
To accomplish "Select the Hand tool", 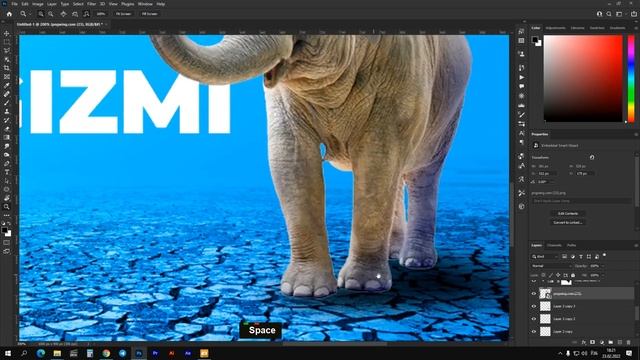I will click(7, 198).
